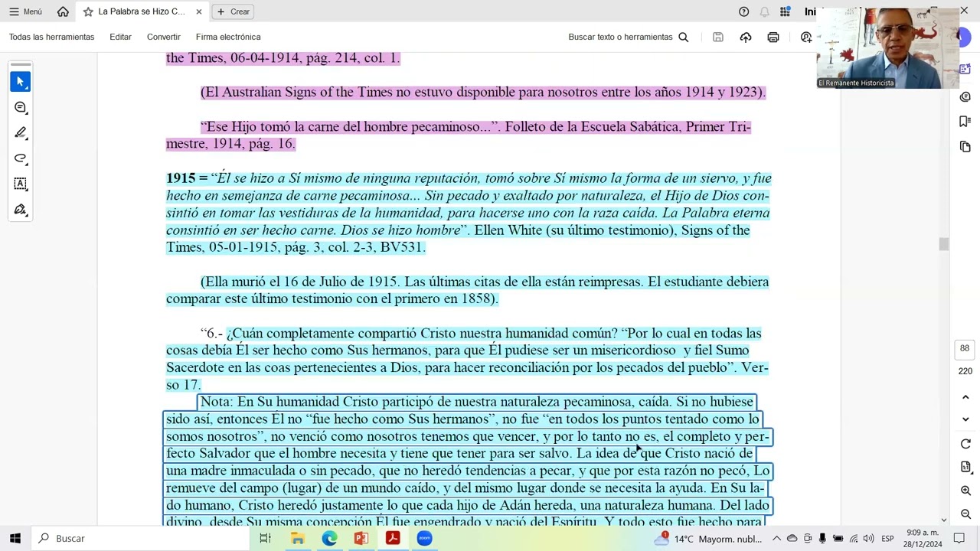This screenshot has width=980, height=551.
Task: Rotate the page view
Action: [965, 444]
